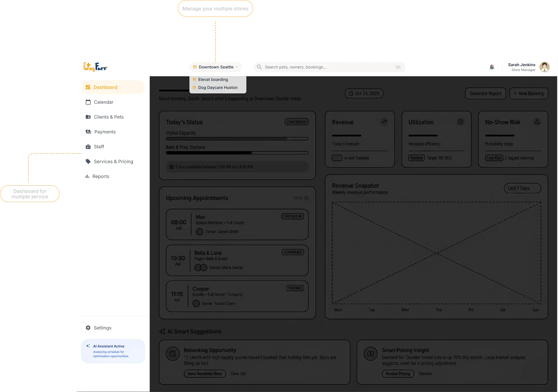Choose Dog Daycare Huston location
Screen dimensions: 558x392
[218, 87]
